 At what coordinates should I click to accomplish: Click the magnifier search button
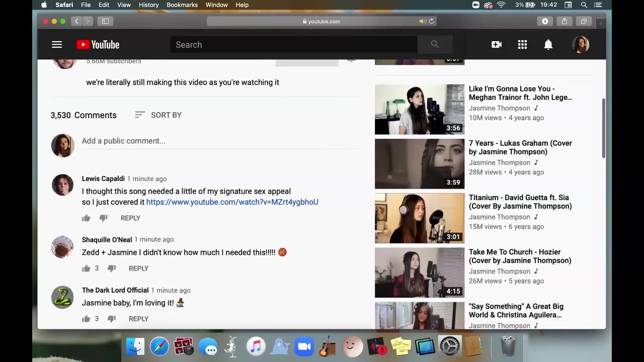[x=435, y=45]
